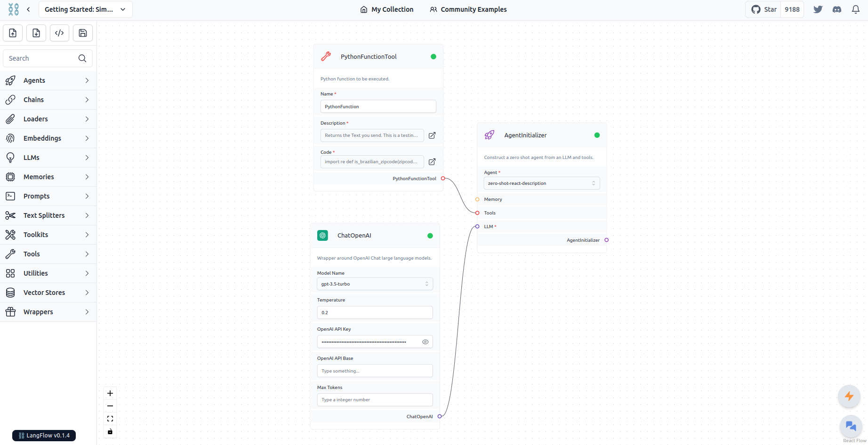Open the Discord link icon
Viewport: 868px width, 445px height.
coord(837,9)
